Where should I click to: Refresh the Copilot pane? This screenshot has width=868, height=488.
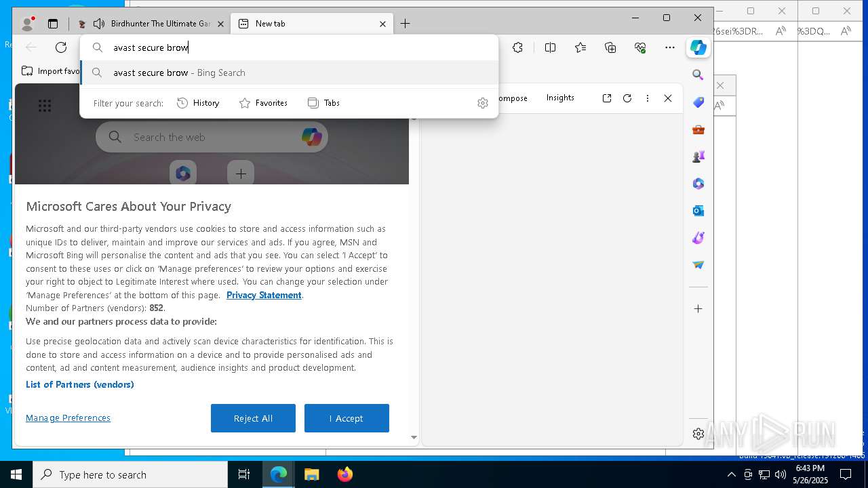tap(627, 98)
